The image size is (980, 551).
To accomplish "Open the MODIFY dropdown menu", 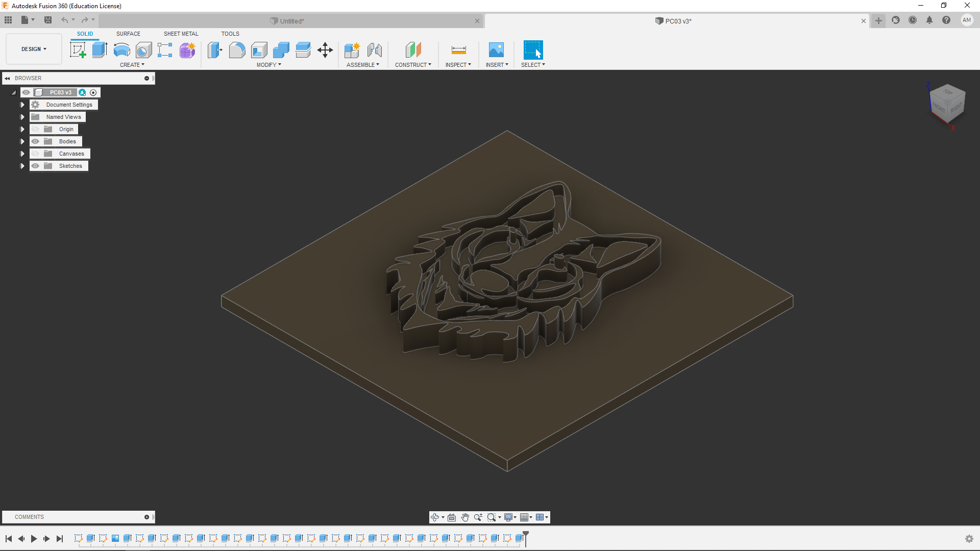I will (268, 65).
